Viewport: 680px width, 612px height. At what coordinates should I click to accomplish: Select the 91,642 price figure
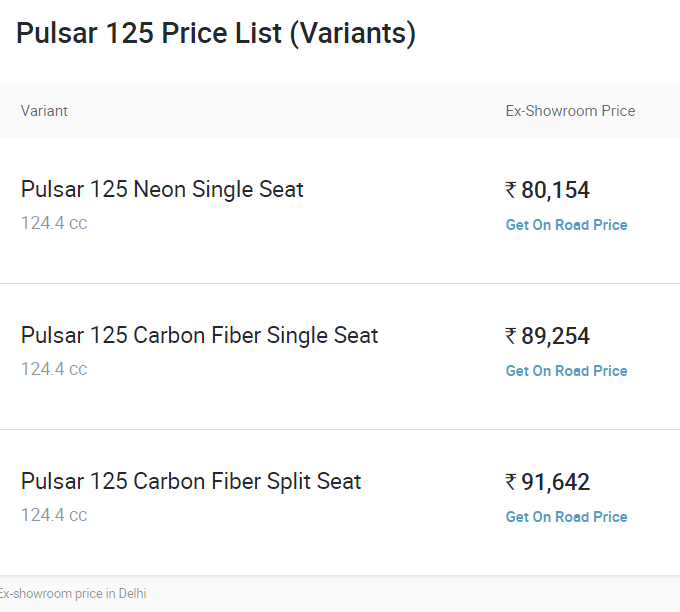coord(555,482)
